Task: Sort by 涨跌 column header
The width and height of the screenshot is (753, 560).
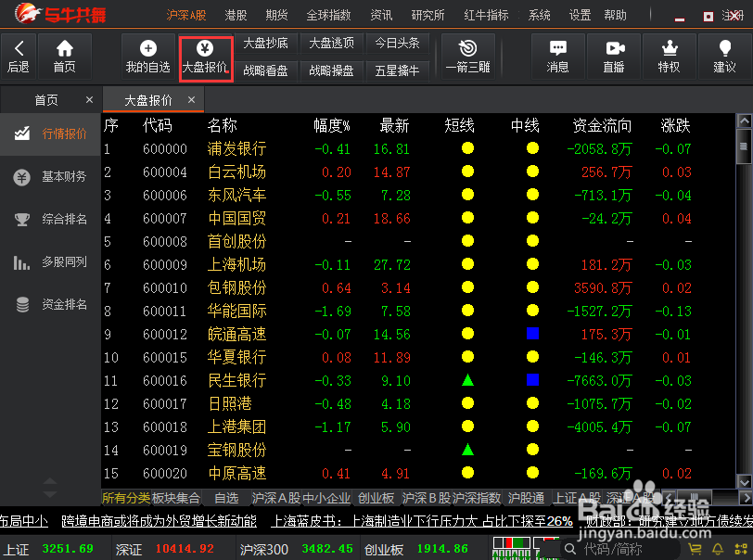Action: (x=676, y=126)
